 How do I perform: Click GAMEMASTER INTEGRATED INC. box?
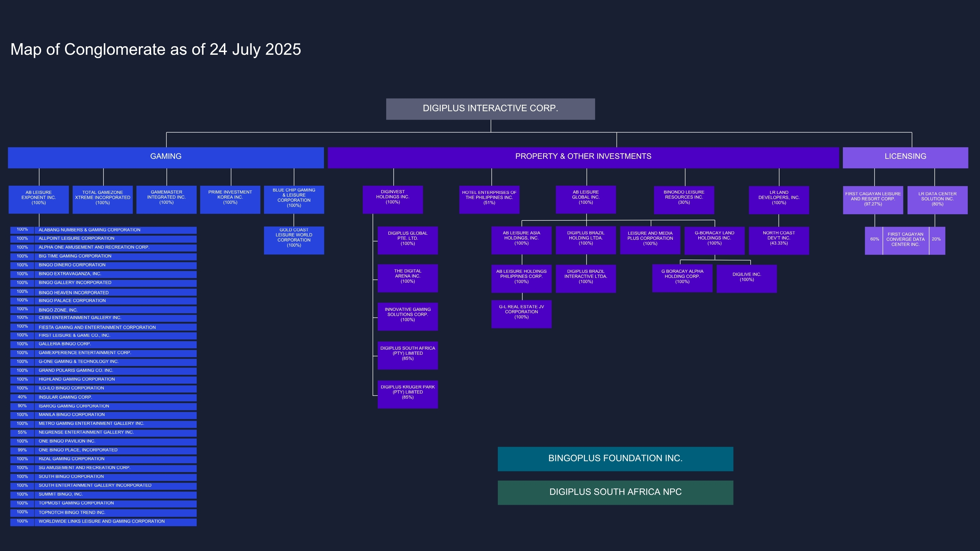(167, 199)
